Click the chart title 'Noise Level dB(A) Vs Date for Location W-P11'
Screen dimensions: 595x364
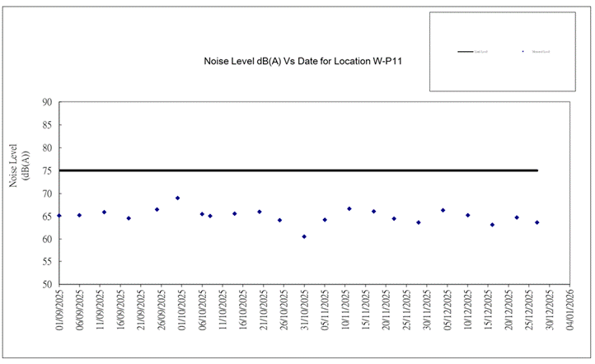[302, 61]
